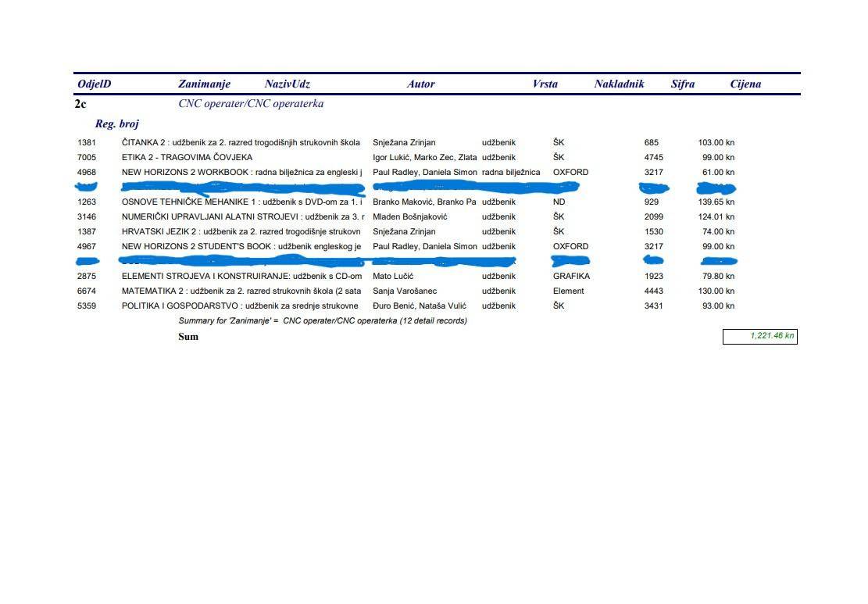Click author Sanja Varošanec

[405, 291]
